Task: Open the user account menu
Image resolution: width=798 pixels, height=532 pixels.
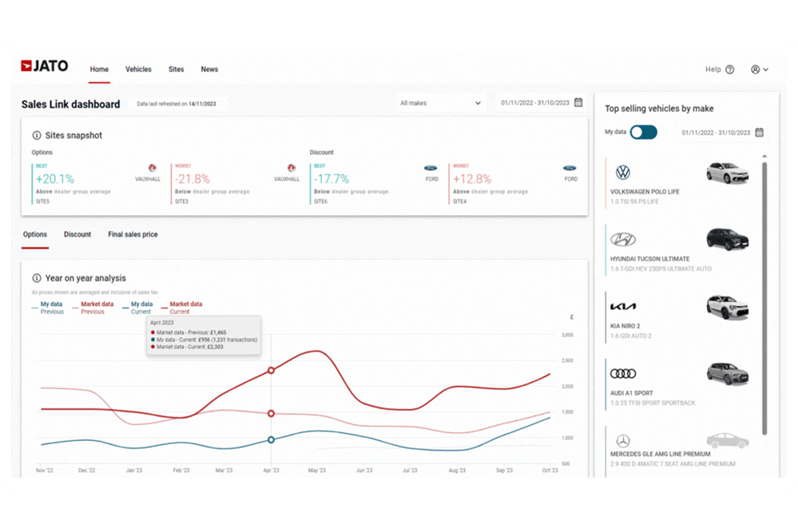Action: [x=759, y=69]
